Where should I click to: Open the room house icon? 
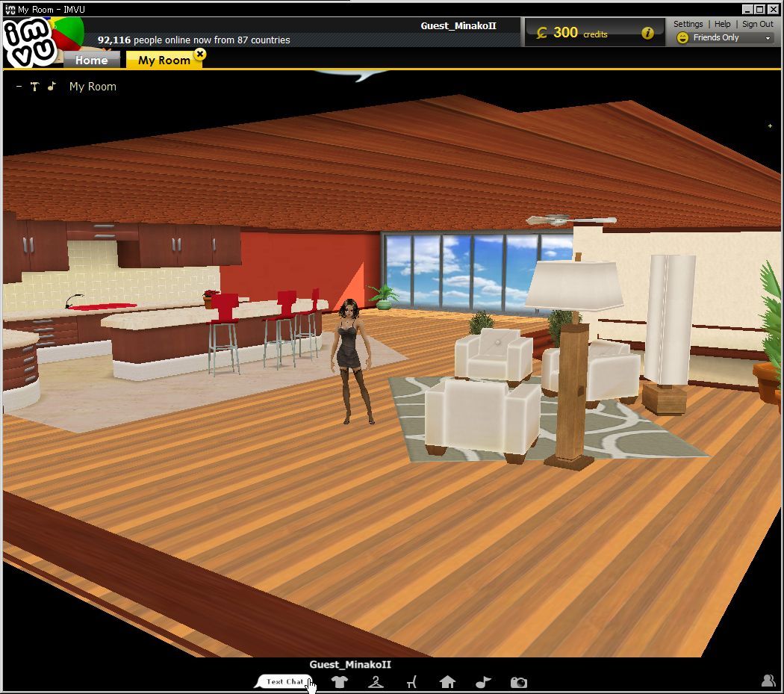pos(447,682)
